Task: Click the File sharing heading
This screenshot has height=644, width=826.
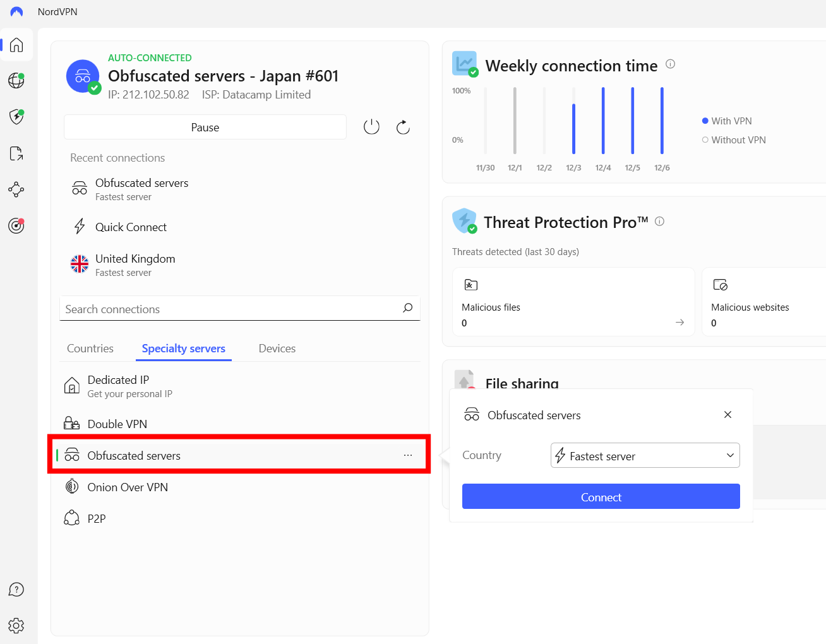Action: coord(522,383)
